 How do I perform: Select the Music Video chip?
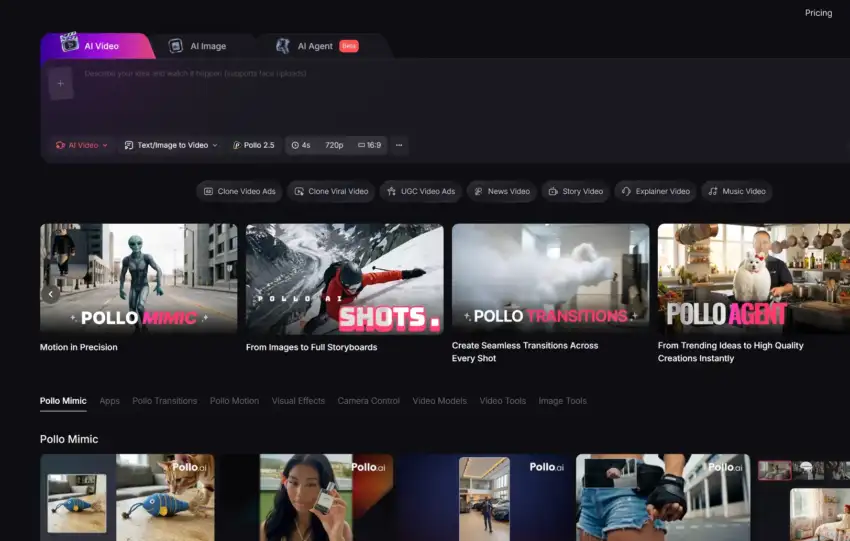pos(737,191)
